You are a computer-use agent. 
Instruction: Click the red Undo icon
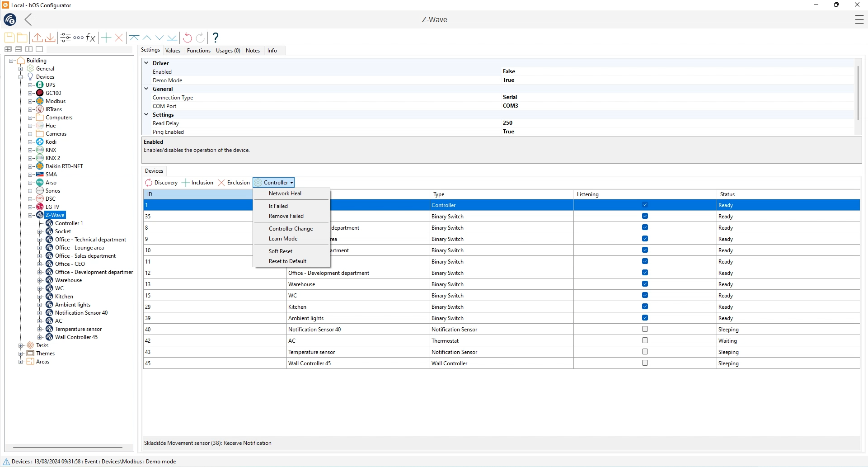tap(188, 38)
